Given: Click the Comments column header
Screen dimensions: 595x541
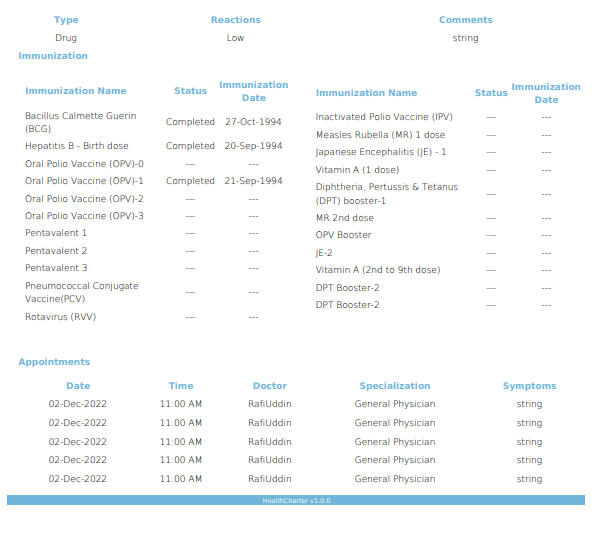Looking at the screenshot, I should click(466, 20).
